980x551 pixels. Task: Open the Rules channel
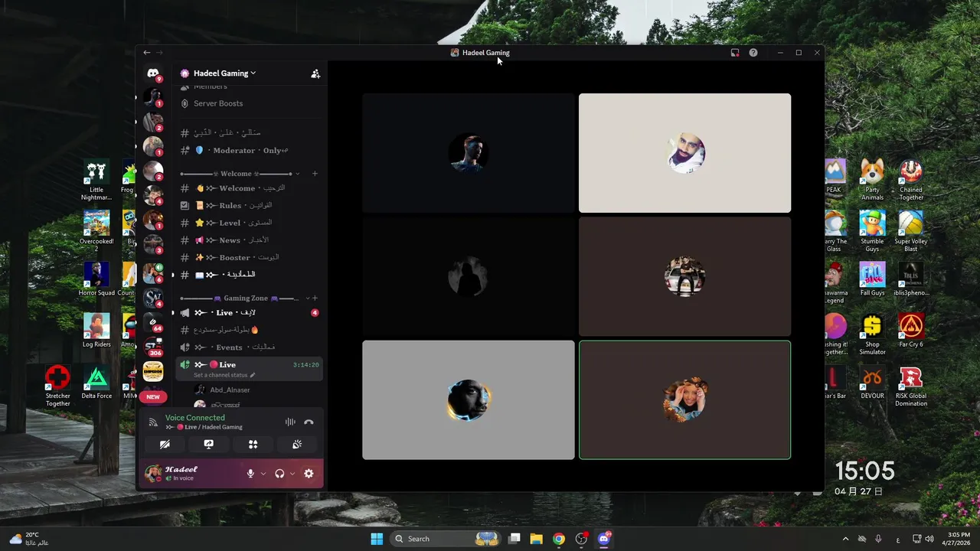tap(249, 206)
